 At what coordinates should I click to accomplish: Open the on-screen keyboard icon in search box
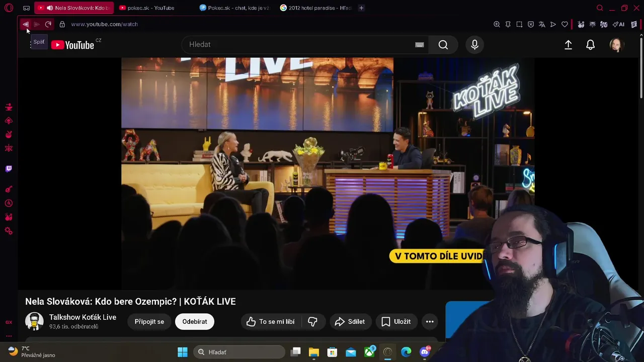[420, 45]
